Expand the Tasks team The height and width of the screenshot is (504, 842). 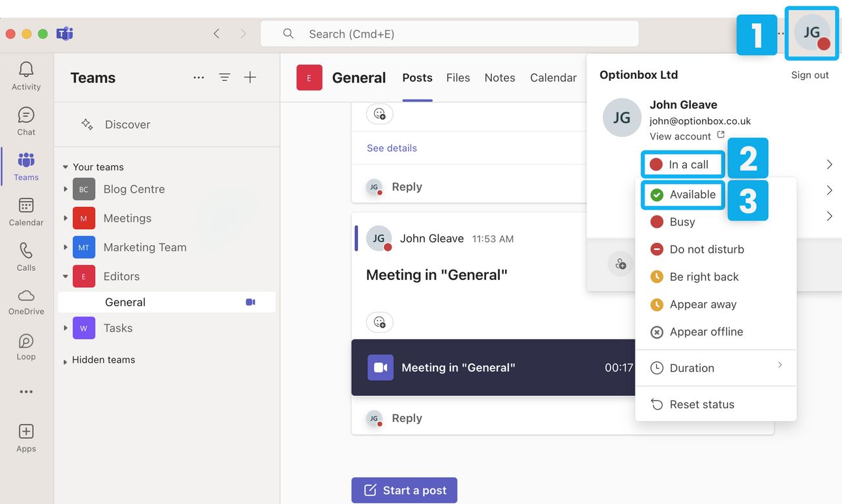(65, 328)
